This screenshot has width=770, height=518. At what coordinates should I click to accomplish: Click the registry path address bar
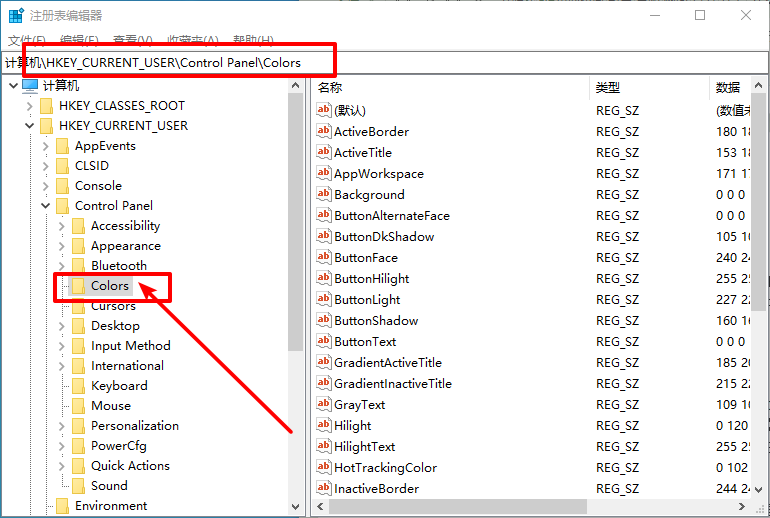point(385,63)
